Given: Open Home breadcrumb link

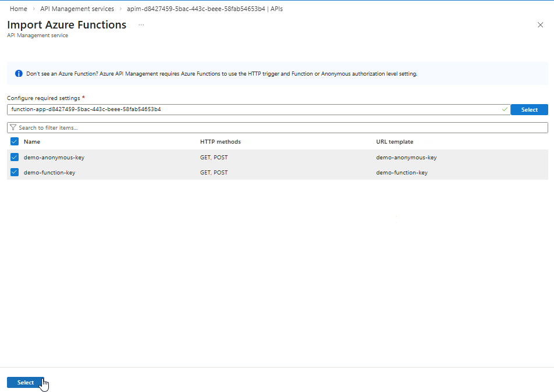Looking at the screenshot, I should pyautogui.click(x=19, y=9).
